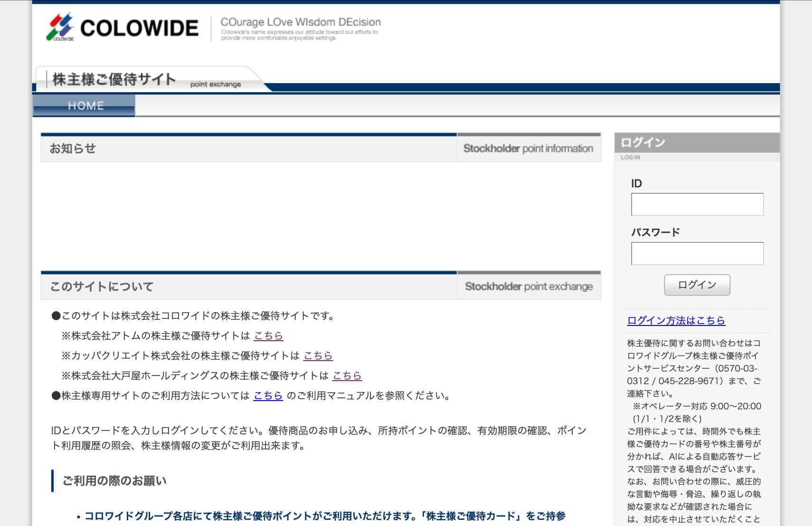Click the COLOWIDE wordmark text
Screen dimensions: 812x526
click(x=139, y=28)
